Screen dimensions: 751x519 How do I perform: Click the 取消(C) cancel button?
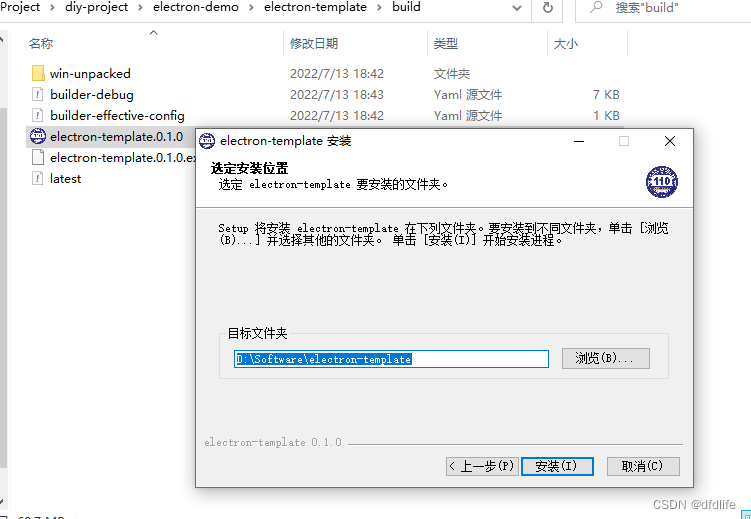(x=643, y=466)
